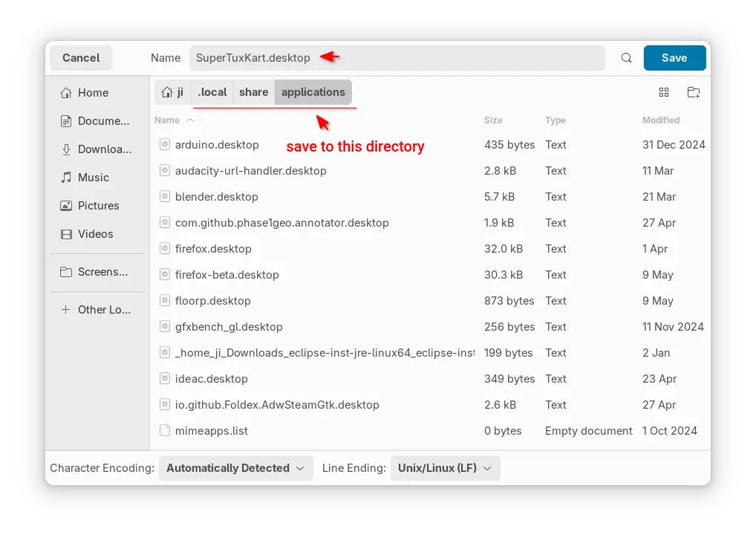756x535 pixels.
Task: Select floorp.desktop file
Action: pos(430,301)
